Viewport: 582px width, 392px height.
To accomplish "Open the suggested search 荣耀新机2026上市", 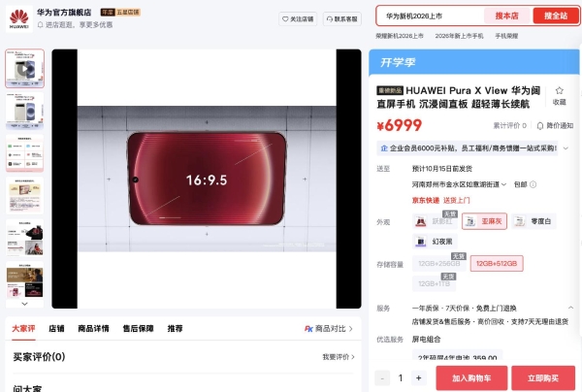I will click(x=400, y=36).
